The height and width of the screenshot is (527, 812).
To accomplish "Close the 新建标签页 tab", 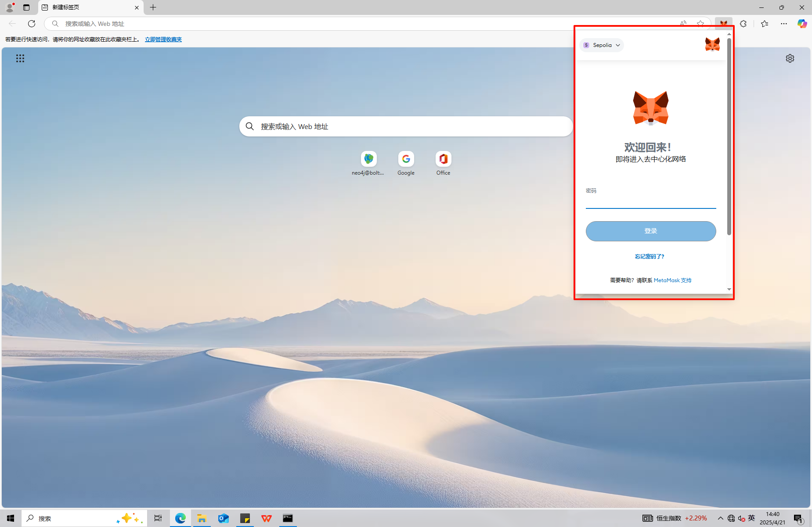I will click(137, 7).
